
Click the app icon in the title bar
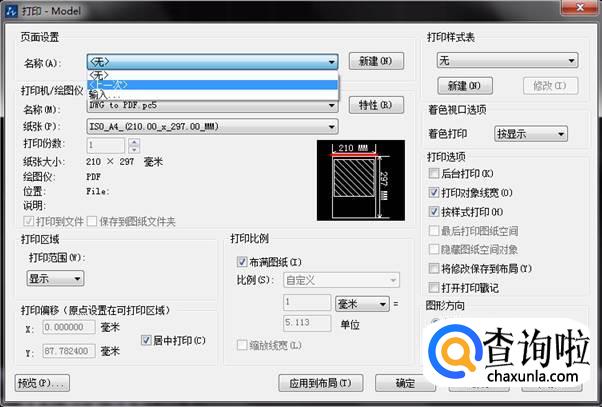point(11,10)
